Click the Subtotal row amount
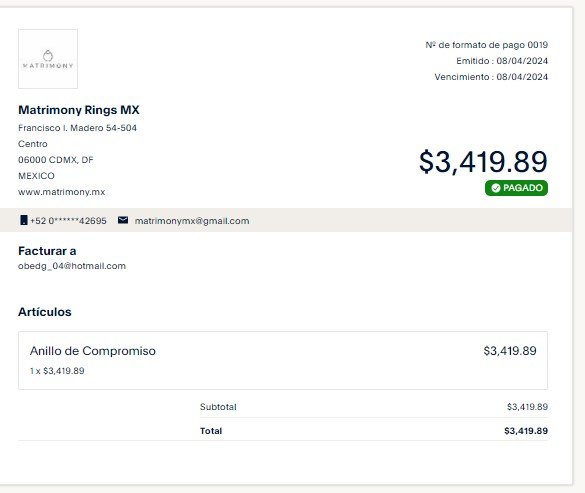585x493 pixels. point(527,407)
